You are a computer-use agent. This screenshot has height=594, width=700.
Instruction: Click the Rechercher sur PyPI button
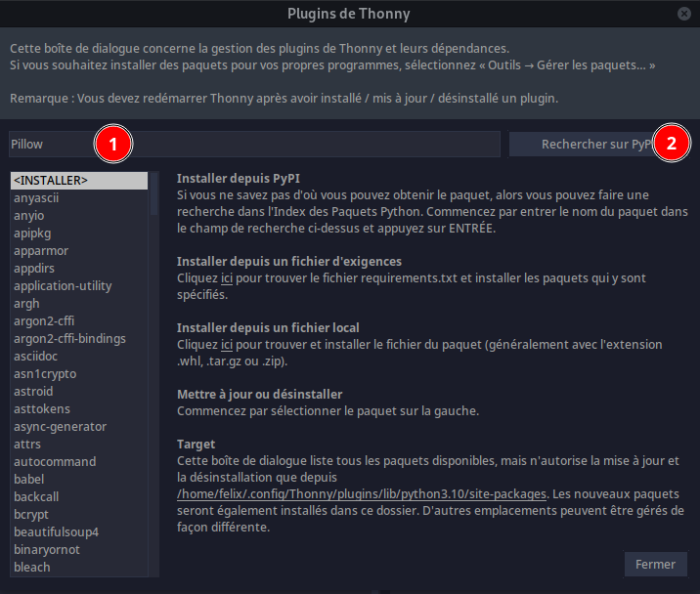(x=598, y=145)
